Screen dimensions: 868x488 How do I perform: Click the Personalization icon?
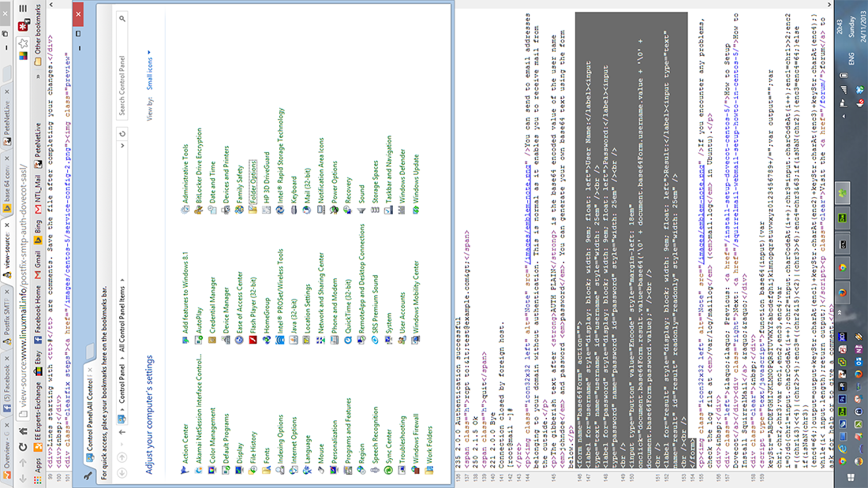[x=335, y=471]
